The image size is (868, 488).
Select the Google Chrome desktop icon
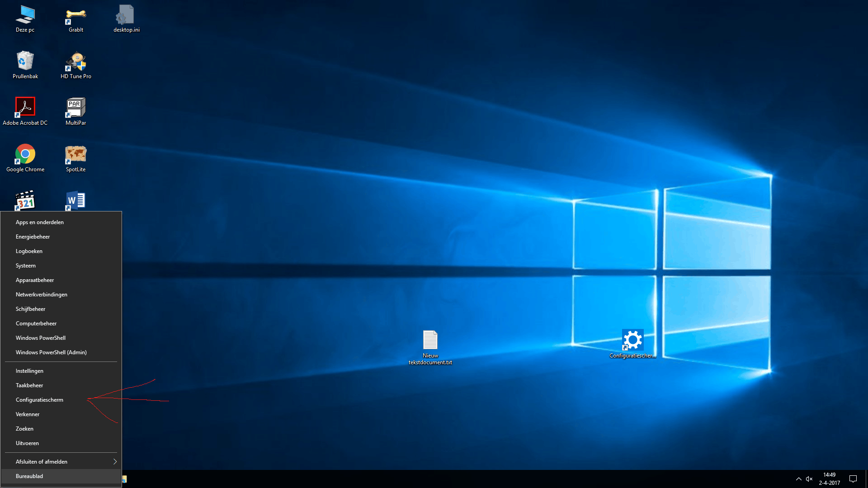(25, 156)
